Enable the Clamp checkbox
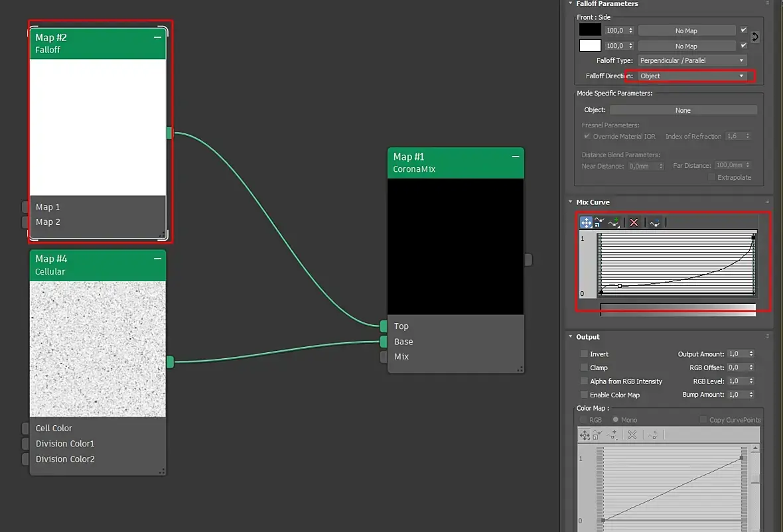 583,367
